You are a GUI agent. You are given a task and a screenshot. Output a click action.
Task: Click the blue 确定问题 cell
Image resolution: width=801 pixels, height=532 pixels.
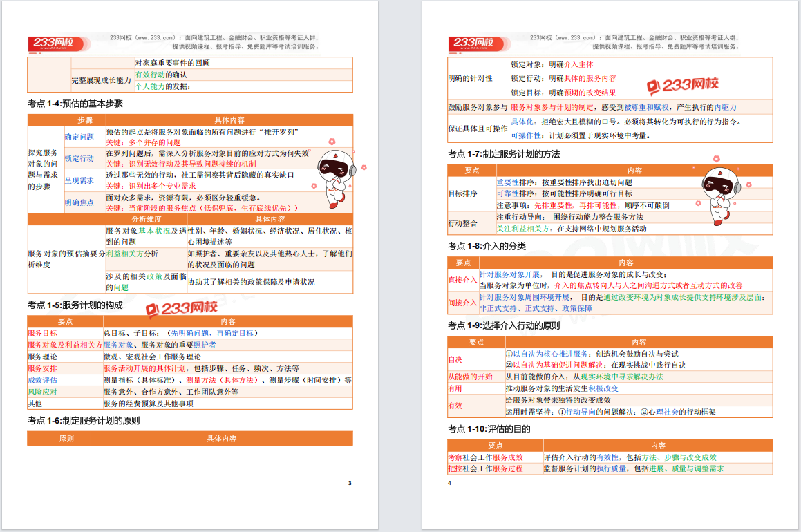click(x=79, y=137)
